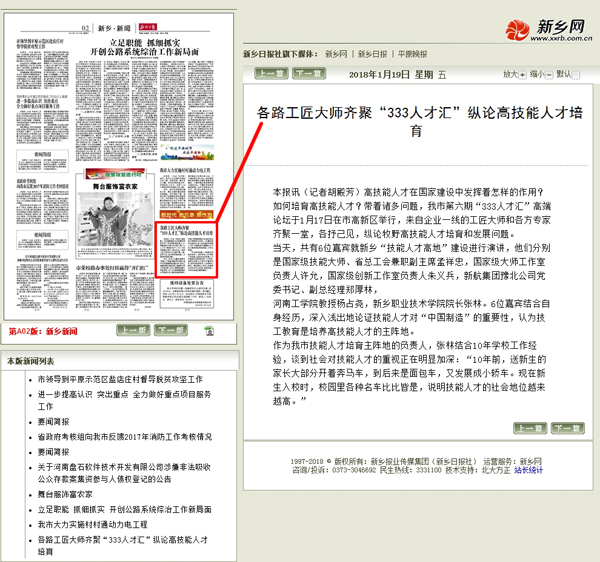Open 新乡日报 link in media bar

[372, 53]
